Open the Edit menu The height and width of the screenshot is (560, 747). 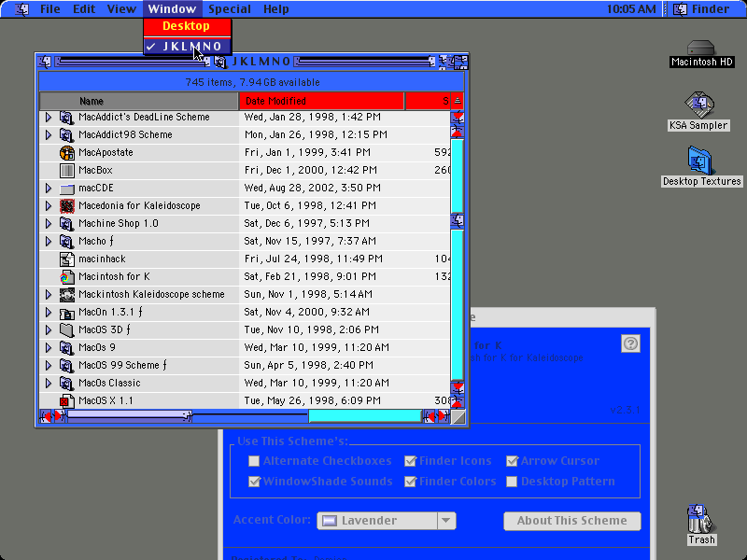point(84,9)
